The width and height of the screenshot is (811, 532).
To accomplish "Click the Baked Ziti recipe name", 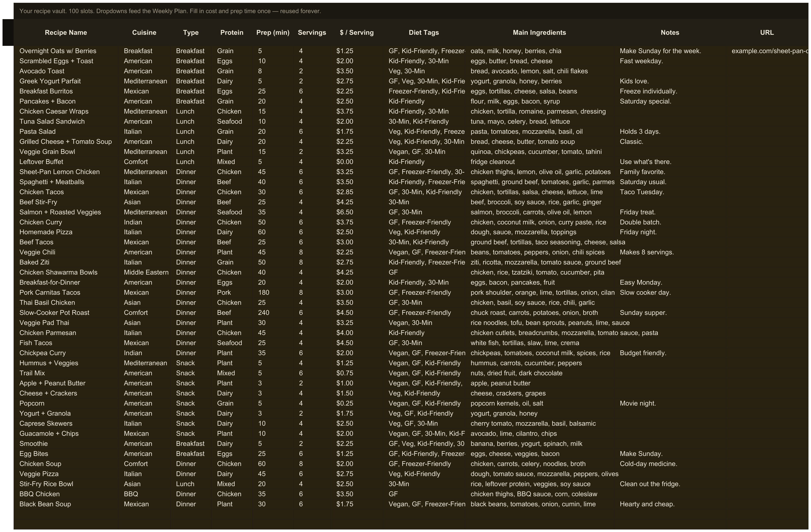I will click(66, 262).
